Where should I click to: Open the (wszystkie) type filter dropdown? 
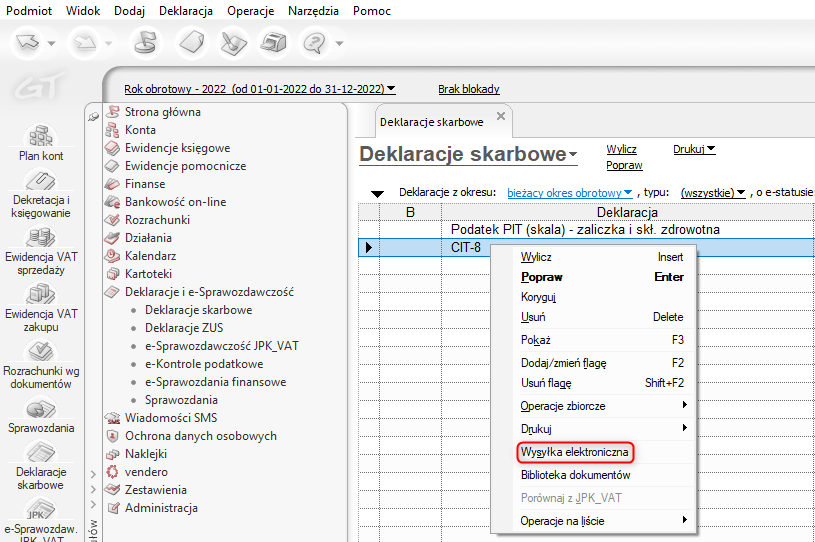[x=714, y=192]
